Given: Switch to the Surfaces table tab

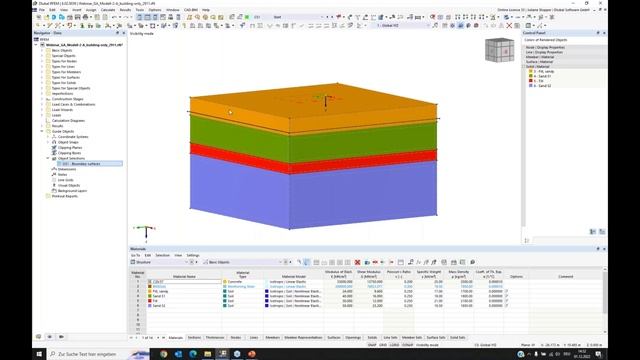Looking at the screenshot, I should coord(333,338).
